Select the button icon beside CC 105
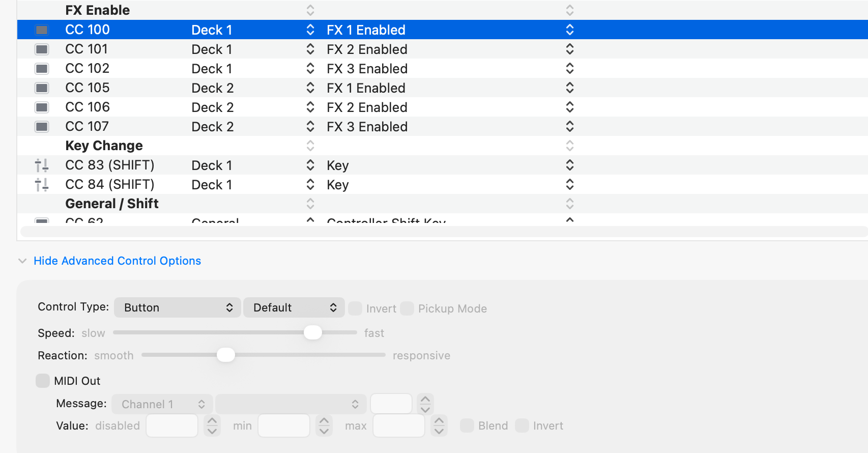Viewport: 868px width, 453px height. [x=42, y=88]
